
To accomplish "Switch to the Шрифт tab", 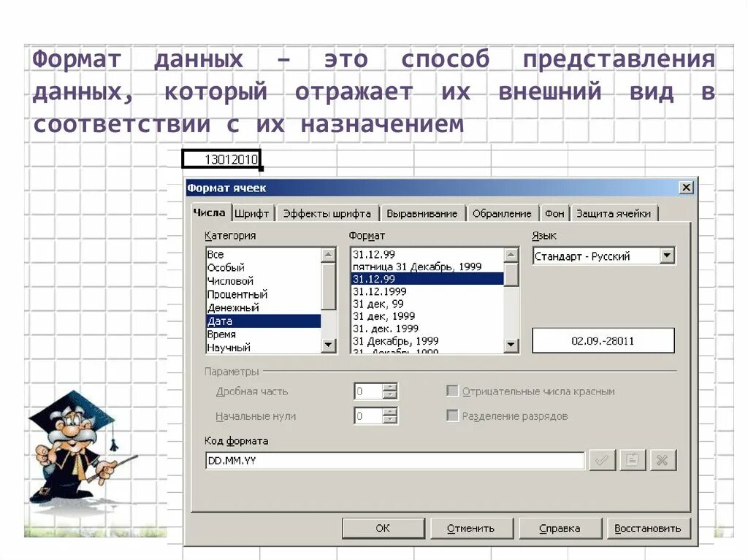I will (252, 214).
